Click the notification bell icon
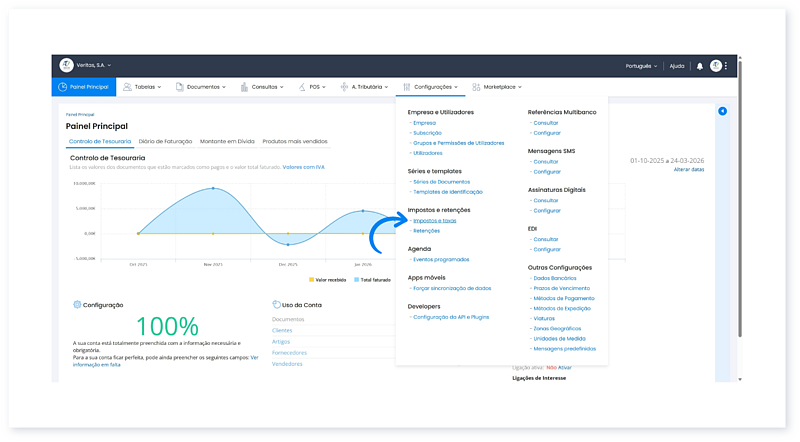Viewport: 800px width, 442px height. pos(700,66)
